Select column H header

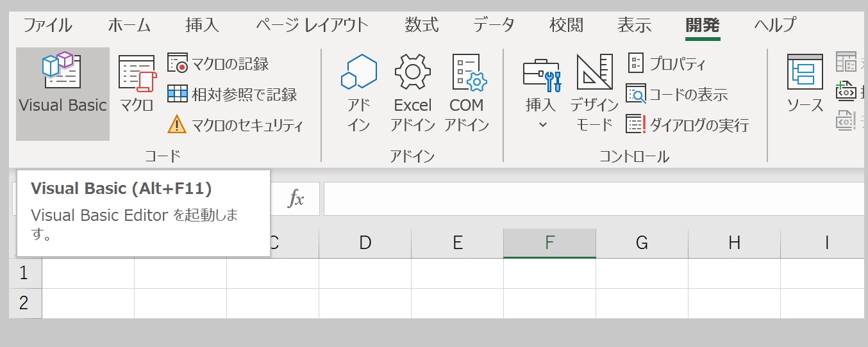click(735, 243)
